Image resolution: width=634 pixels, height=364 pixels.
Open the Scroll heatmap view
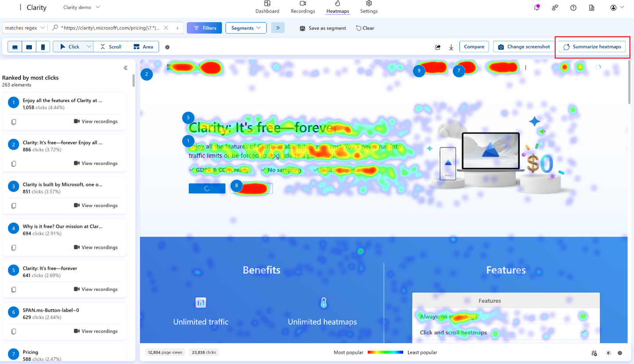point(110,46)
